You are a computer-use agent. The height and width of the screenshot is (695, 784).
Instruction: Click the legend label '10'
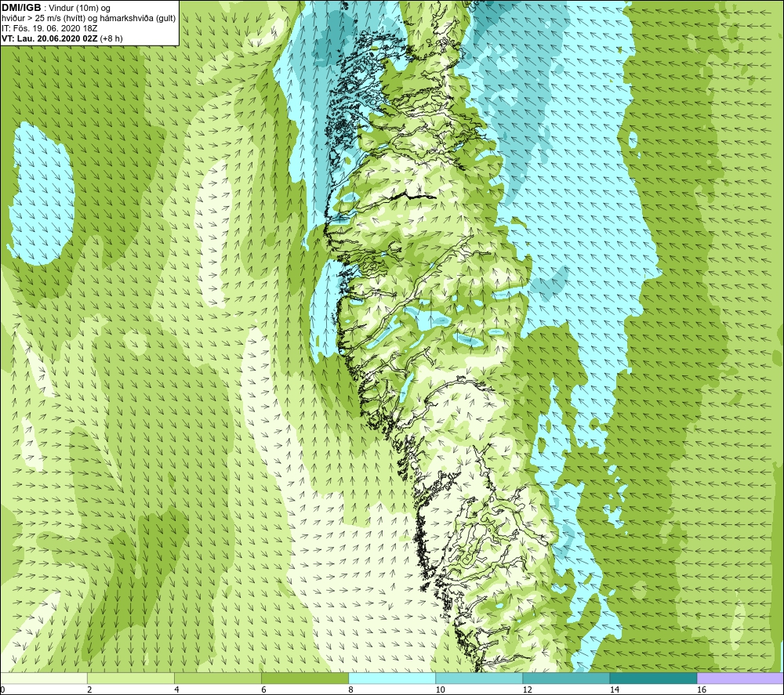(440, 690)
